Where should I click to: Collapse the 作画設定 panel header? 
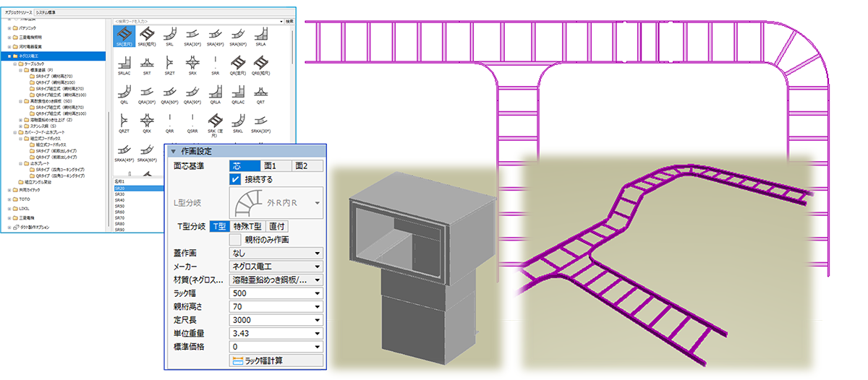(x=174, y=151)
